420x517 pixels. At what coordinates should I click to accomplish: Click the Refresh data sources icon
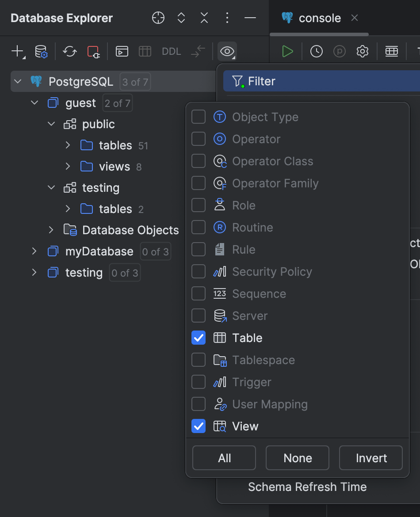click(x=69, y=51)
